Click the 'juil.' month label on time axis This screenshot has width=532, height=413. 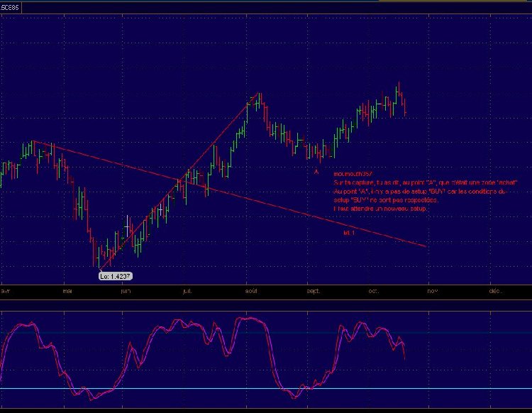[187, 291]
